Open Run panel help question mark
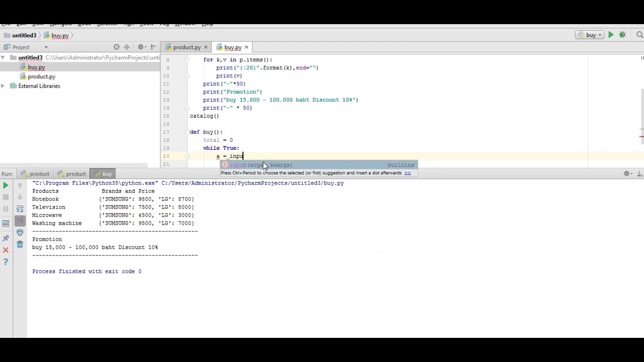644x362 pixels. click(x=6, y=262)
